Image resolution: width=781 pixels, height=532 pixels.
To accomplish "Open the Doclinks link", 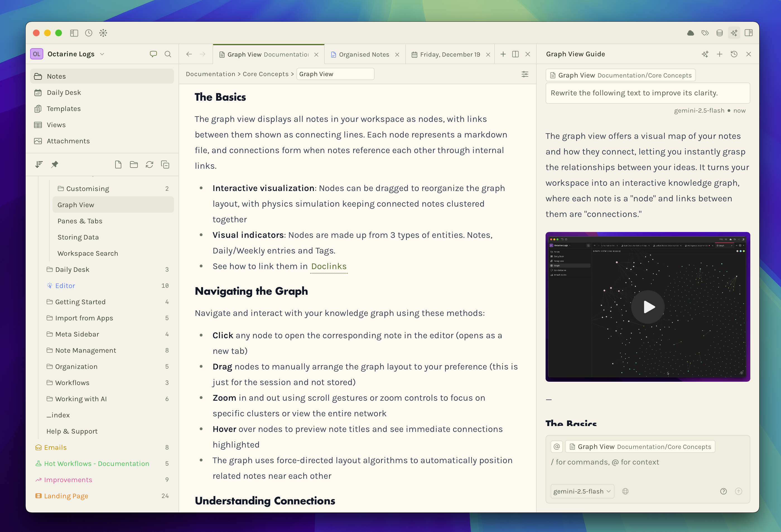I will (x=329, y=266).
